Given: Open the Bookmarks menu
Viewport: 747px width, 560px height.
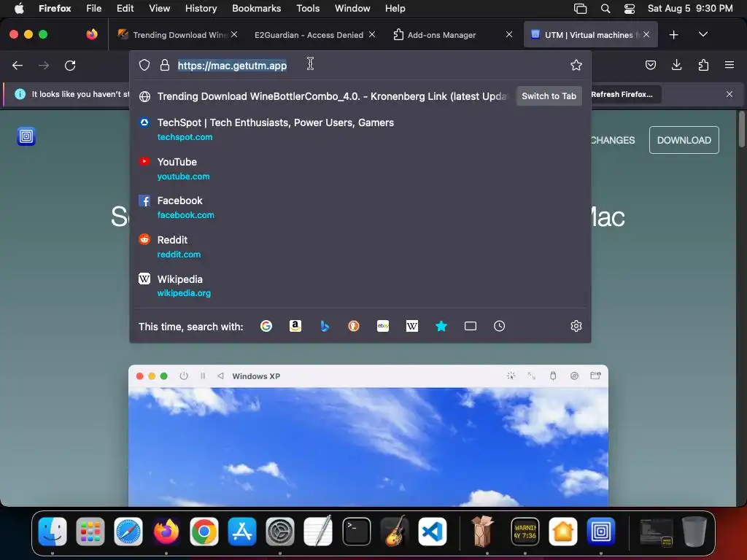Looking at the screenshot, I should (256, 9).
